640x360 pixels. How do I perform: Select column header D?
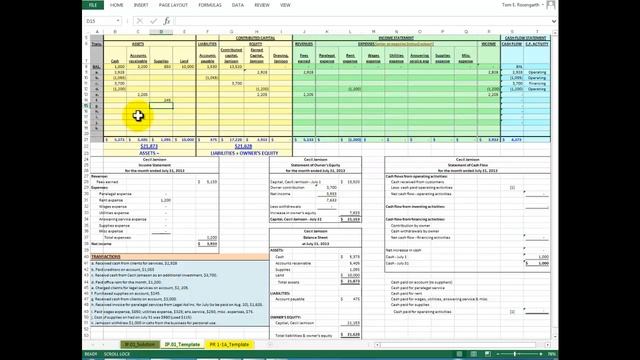161,31
